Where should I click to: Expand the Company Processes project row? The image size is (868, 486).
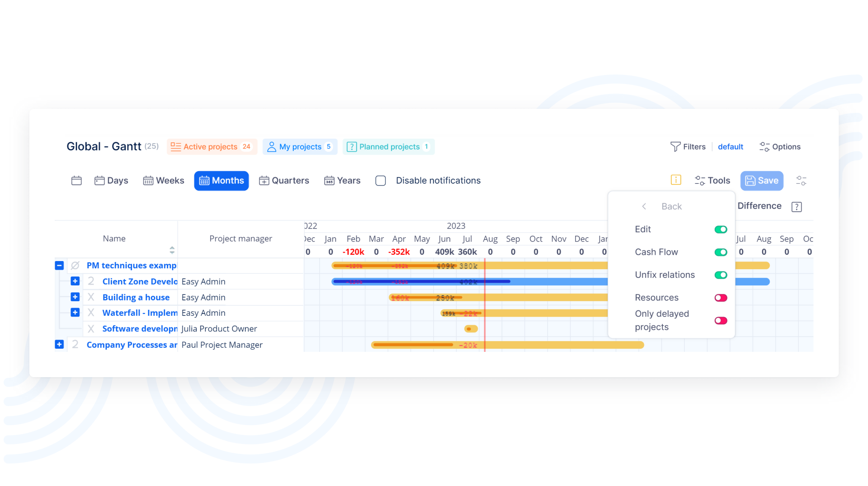click(59, 345)
